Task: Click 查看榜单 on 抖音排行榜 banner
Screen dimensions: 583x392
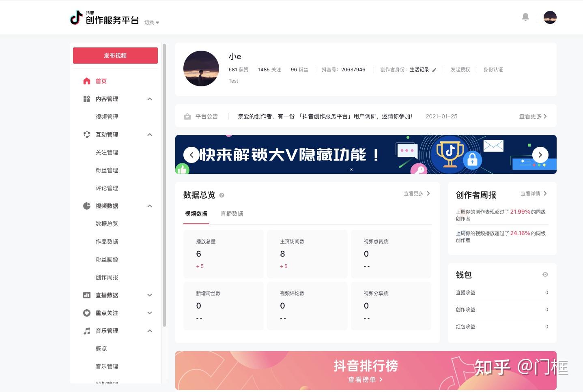Action: [366, 380]
